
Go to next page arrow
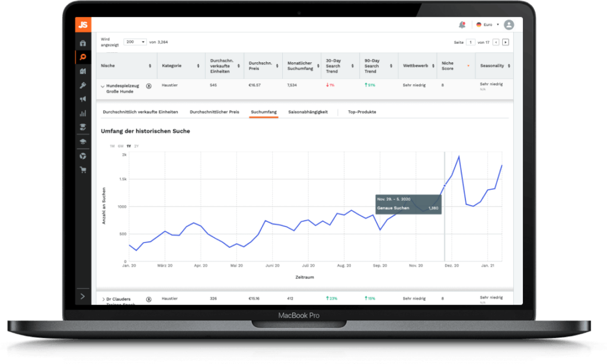(x=506, y=42)
